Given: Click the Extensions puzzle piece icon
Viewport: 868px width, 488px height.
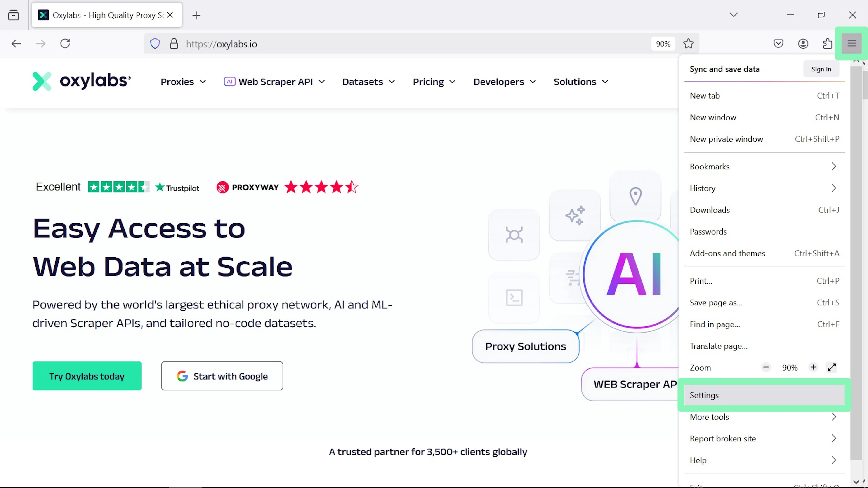Looking at the screenshot, I should tap(827, 43).
